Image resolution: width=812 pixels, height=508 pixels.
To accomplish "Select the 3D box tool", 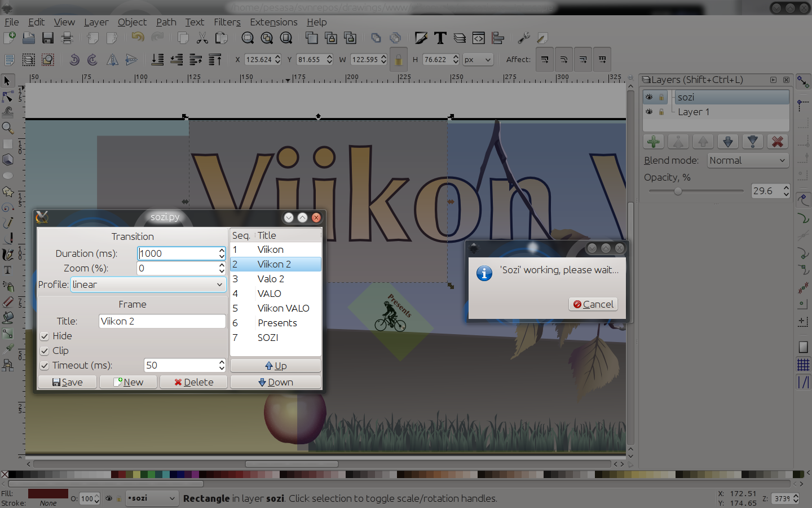I will tap(7, 160).
